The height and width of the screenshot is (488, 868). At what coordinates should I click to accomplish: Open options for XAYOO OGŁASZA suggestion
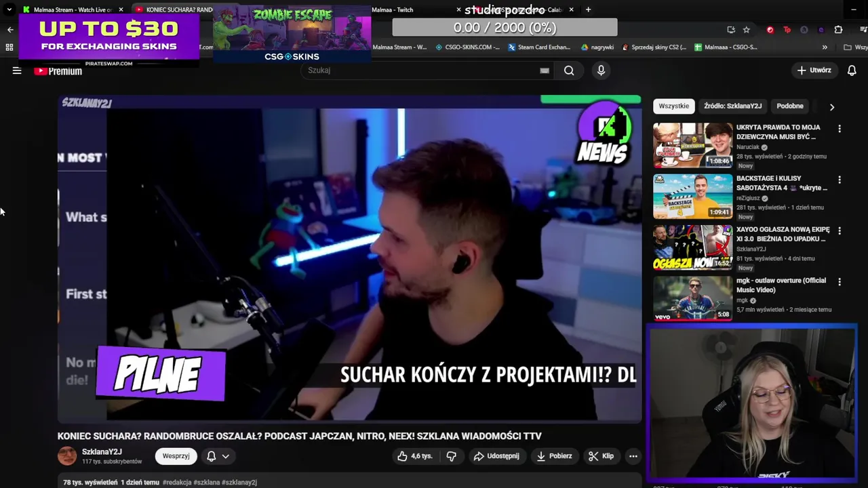(x=840, y=230)
